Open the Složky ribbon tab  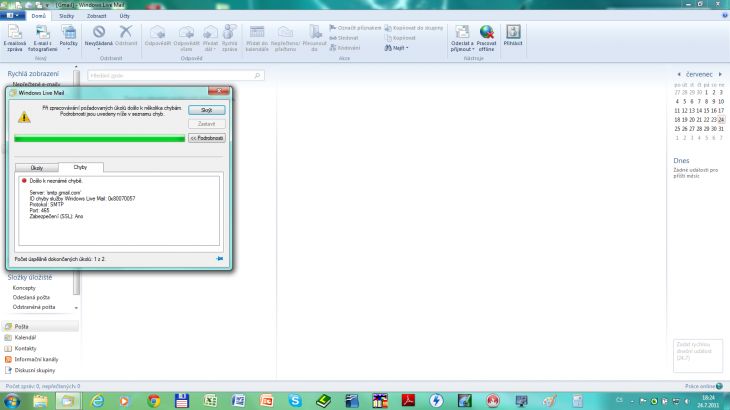pos(67,16)
